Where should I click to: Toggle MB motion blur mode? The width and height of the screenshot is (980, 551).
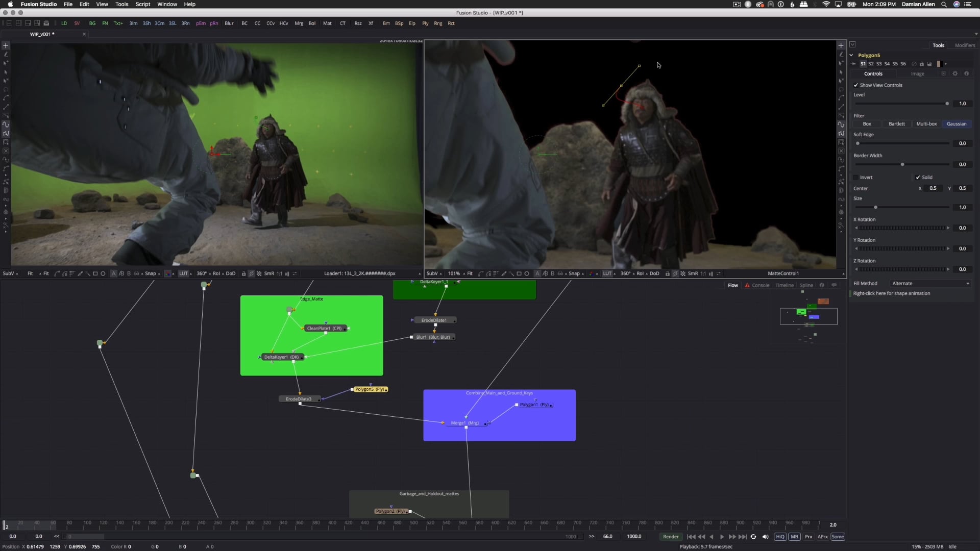pyautogui.click(x=794, y=537)
